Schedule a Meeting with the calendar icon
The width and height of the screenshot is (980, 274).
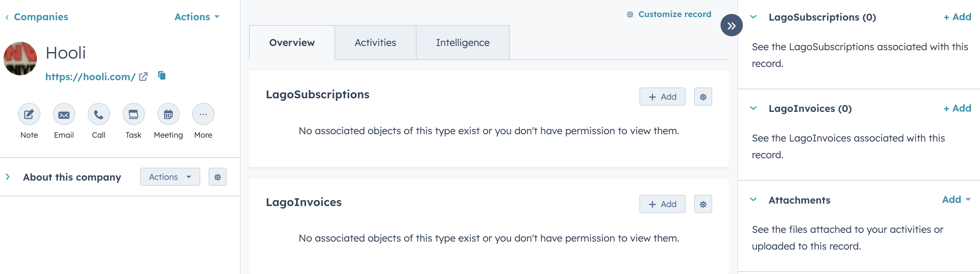tap(168, 114)
